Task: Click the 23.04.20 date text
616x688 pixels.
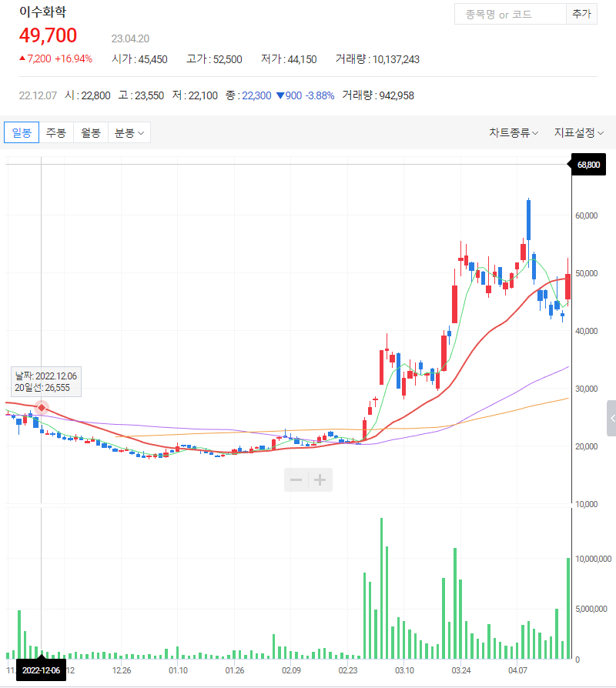Action: [x=130, y=38]
